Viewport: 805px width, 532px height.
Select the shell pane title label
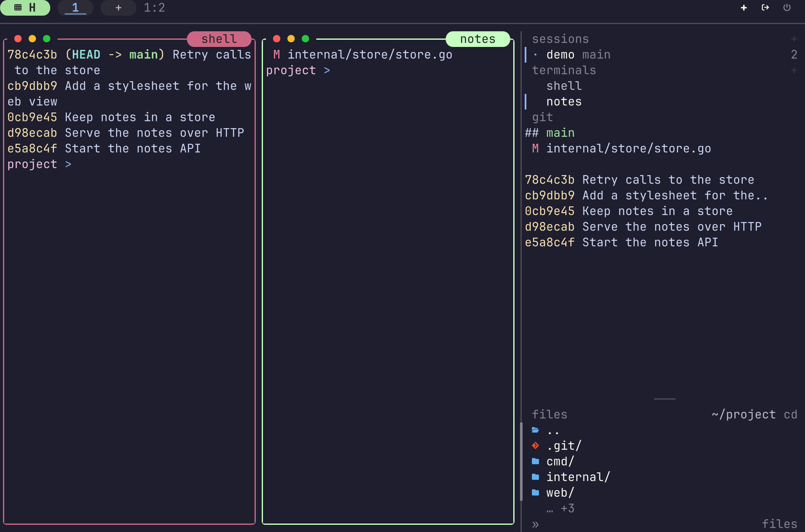(219, 39)
